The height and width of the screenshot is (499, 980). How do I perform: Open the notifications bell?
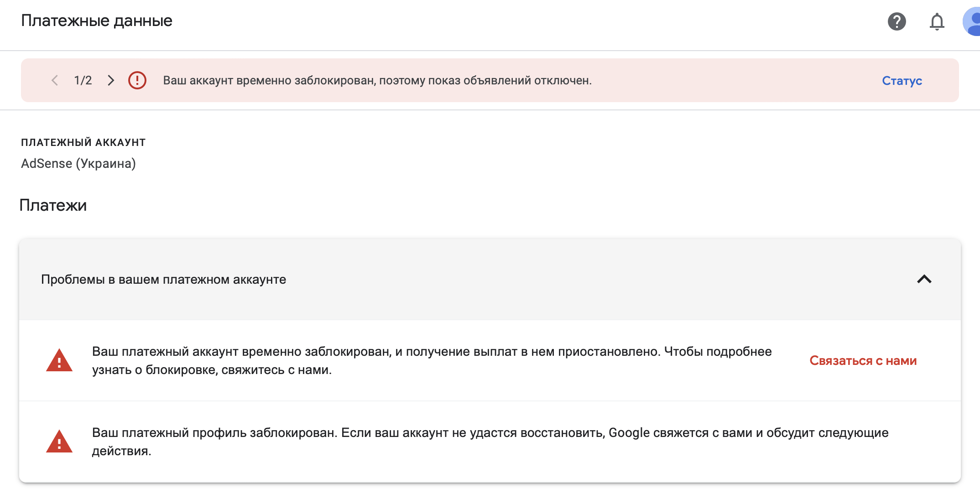(x=937, y=21)
